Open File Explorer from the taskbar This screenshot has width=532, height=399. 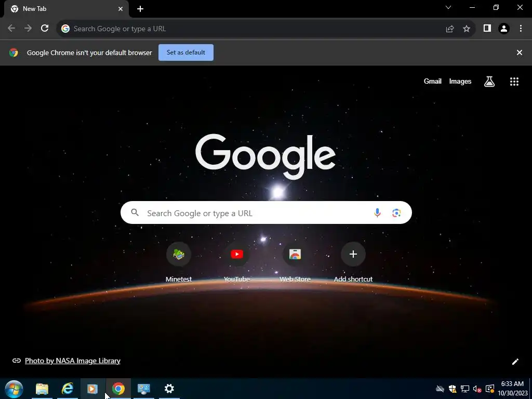pos(42,389)
